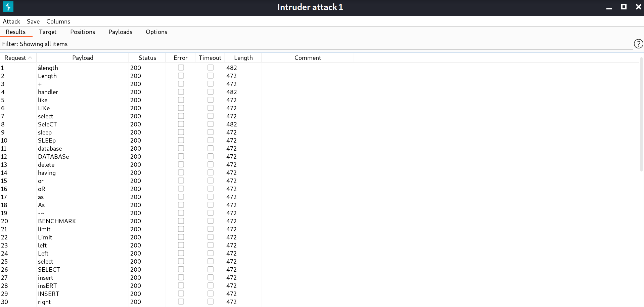The image size is (644, 307).
Task: Toggle Timeout checkbox for SeleCT row
Action: tap(211, 124)
